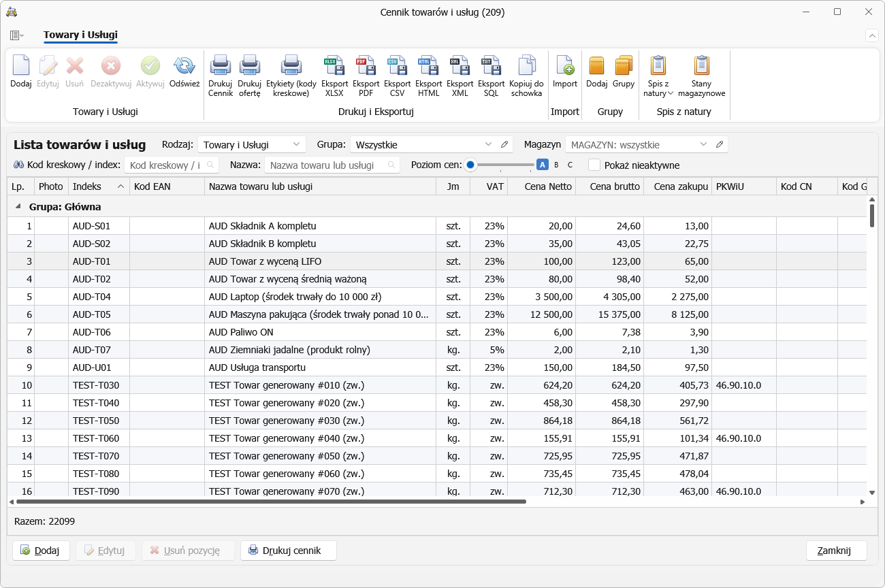Select price level B
Viewport: 885px width, 588px height.
[556, 165]
